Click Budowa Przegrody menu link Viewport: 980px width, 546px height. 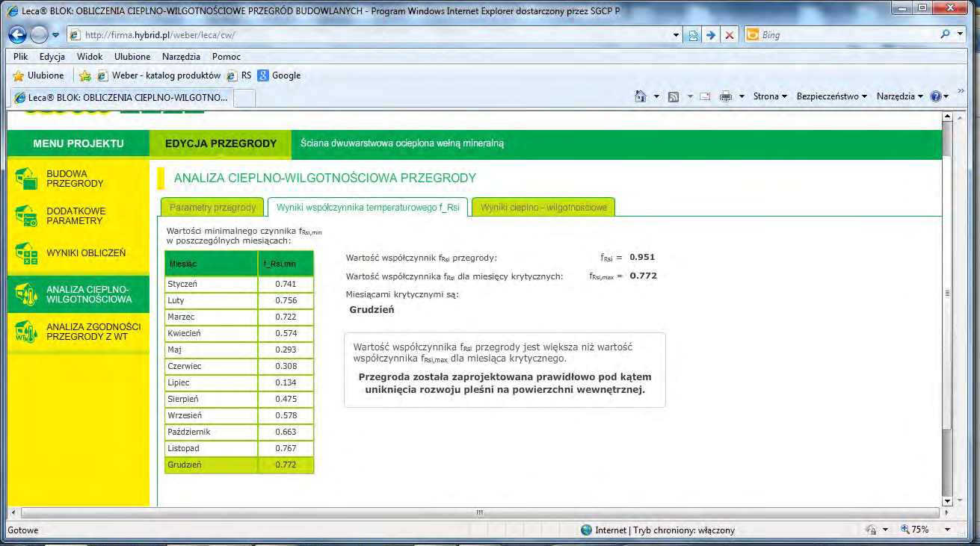[x=75, y=179]
